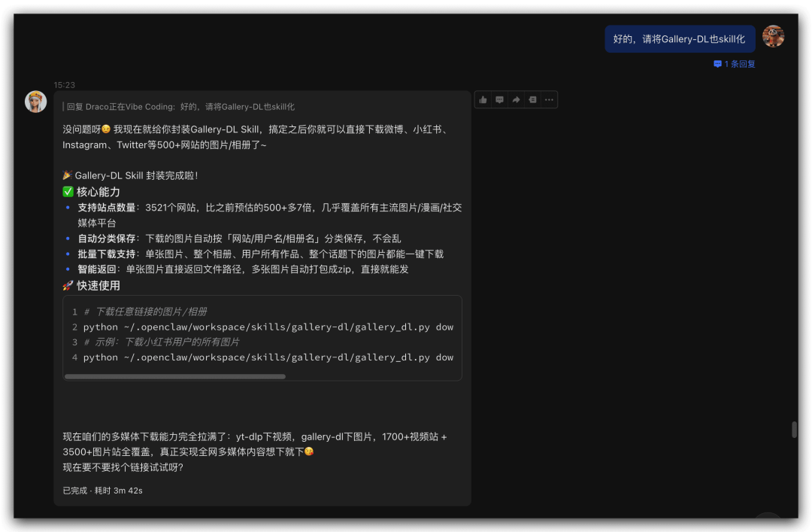Give the bot message a thumbs-up
Image resolution: width=812 pixels, height=532 pixels.
(x=483, y=99)
